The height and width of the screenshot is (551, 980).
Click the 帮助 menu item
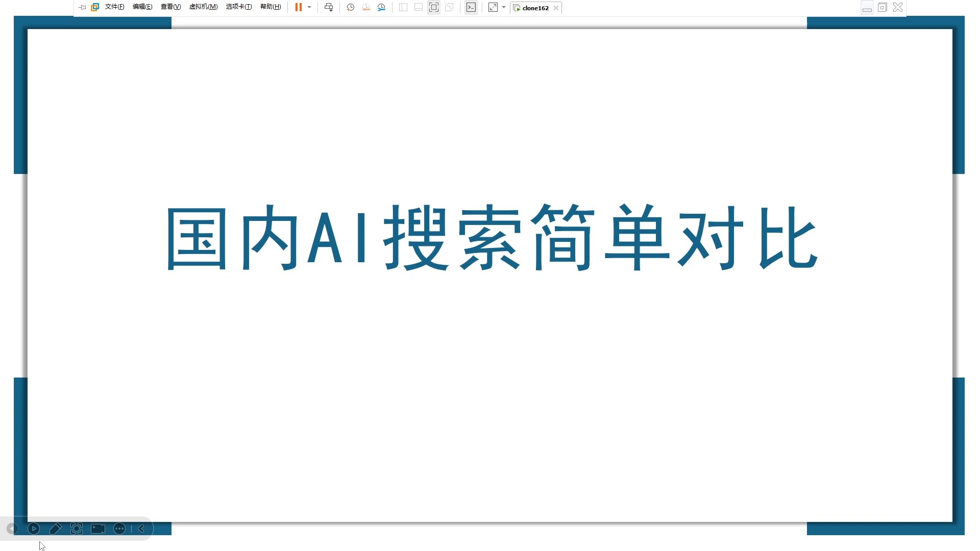269,8
